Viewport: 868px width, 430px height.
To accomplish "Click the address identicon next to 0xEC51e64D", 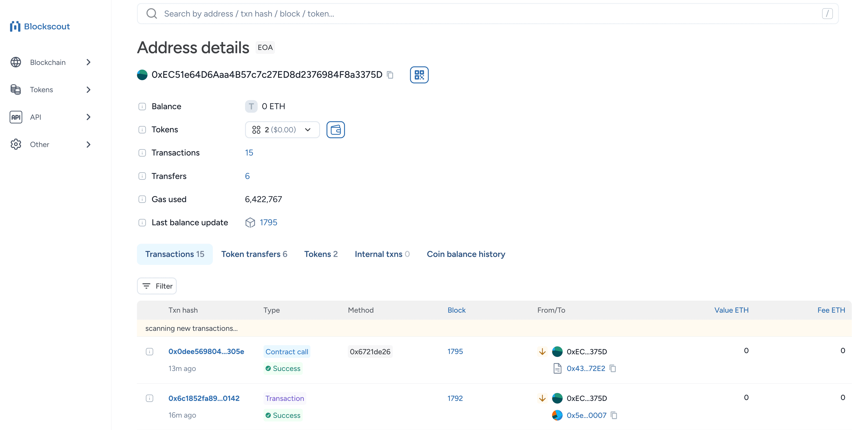I will [142, 75].
